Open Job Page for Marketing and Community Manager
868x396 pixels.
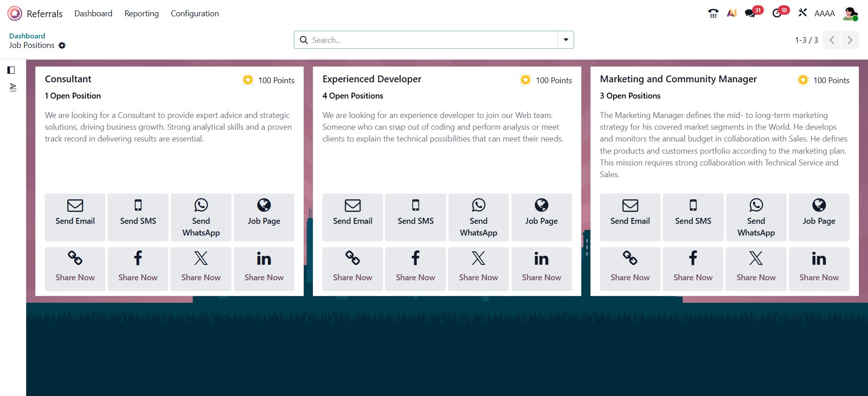(819, 217)
